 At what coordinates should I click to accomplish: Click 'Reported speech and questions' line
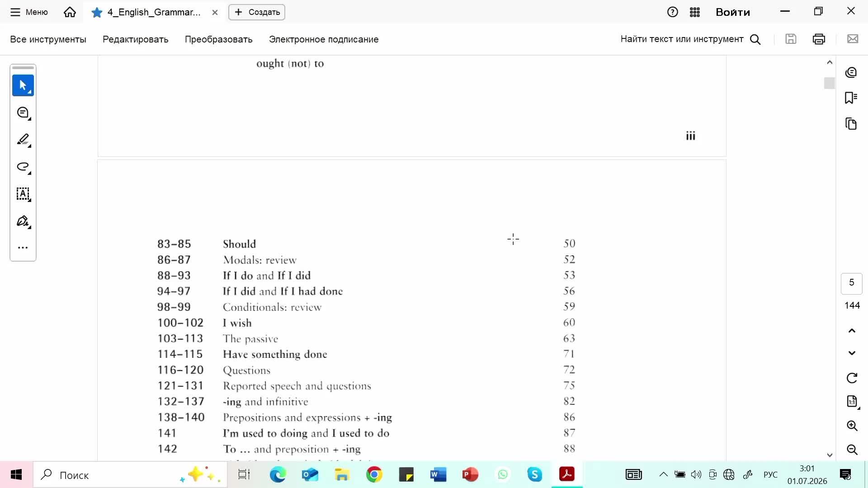click(x=297, y=386)
